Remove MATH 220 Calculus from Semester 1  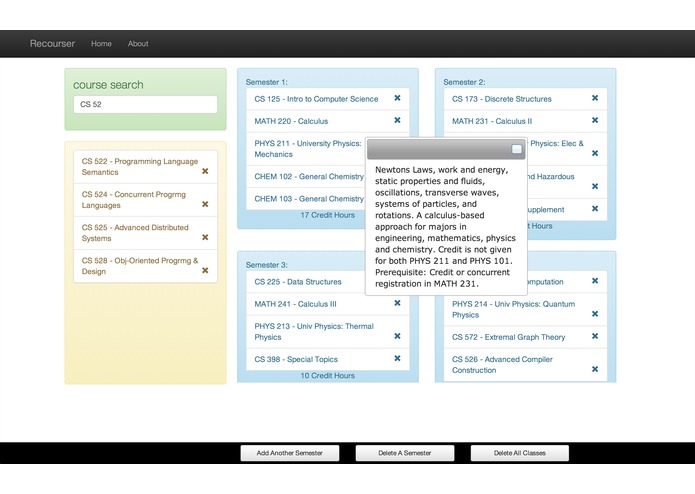click(x=397, y=120)
